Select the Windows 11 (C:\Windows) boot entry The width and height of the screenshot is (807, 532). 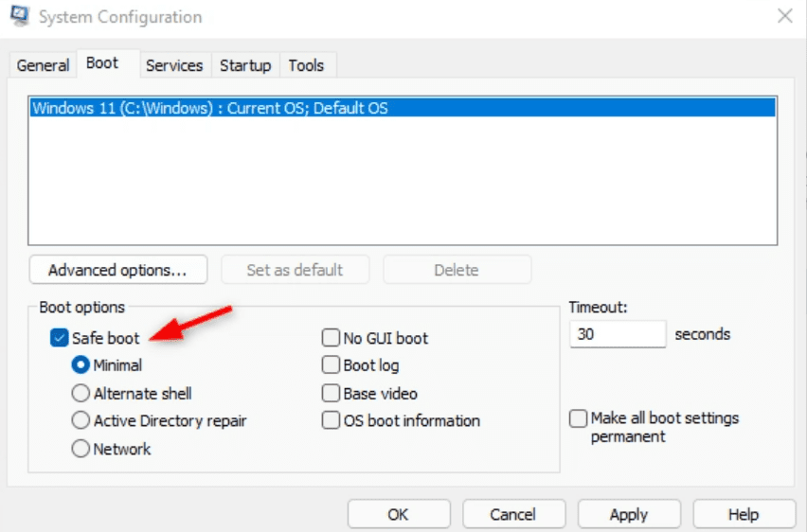pos(403,108)
